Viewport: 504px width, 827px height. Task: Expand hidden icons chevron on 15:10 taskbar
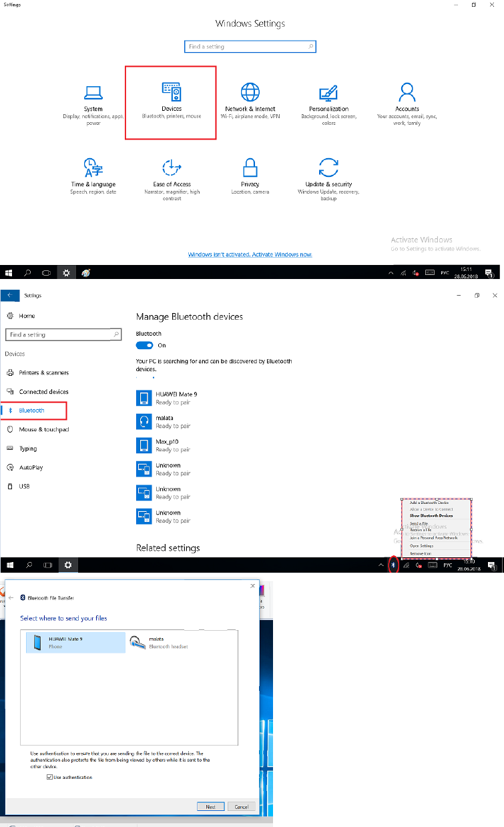pyautogui.click(x=381, y=565)
